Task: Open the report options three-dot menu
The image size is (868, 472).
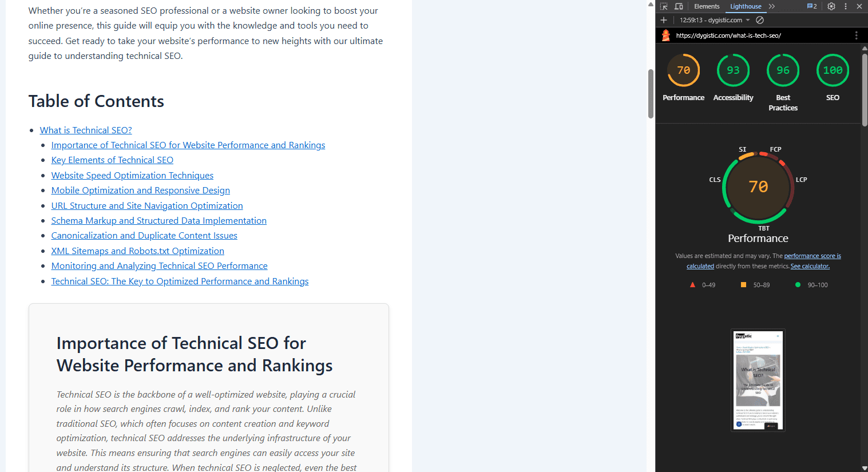Action: click(x=857, y=35)
